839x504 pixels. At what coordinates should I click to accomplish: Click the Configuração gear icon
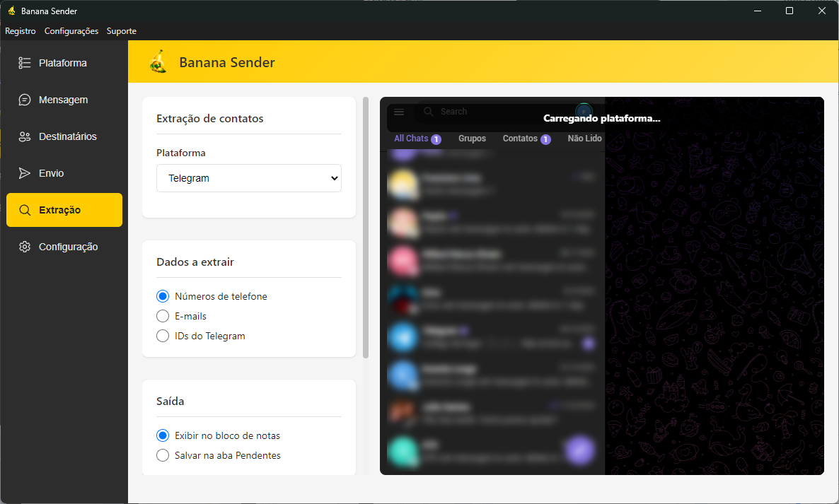[25, 247]
